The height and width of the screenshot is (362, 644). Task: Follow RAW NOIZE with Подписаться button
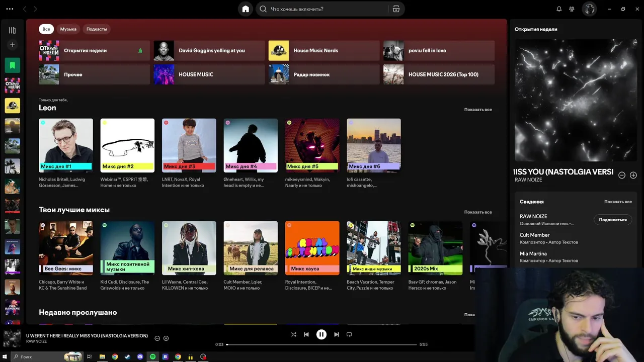(x=613, y=220)
